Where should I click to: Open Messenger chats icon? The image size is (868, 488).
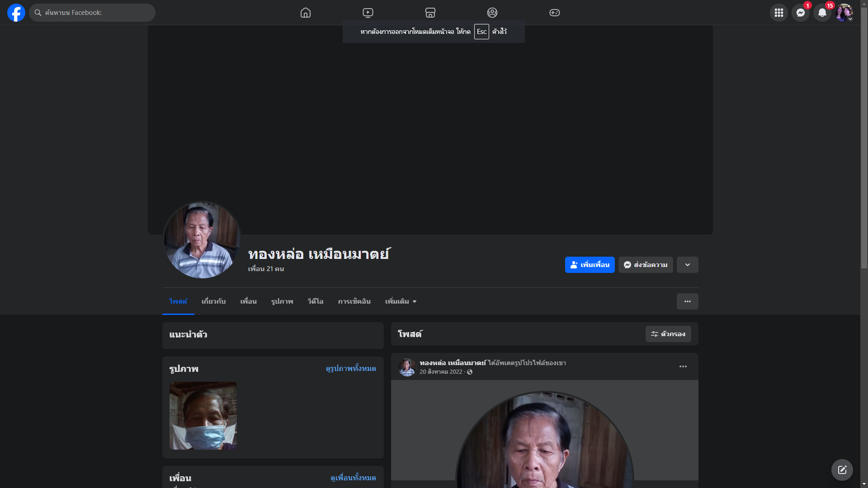(x=801, y=13)
